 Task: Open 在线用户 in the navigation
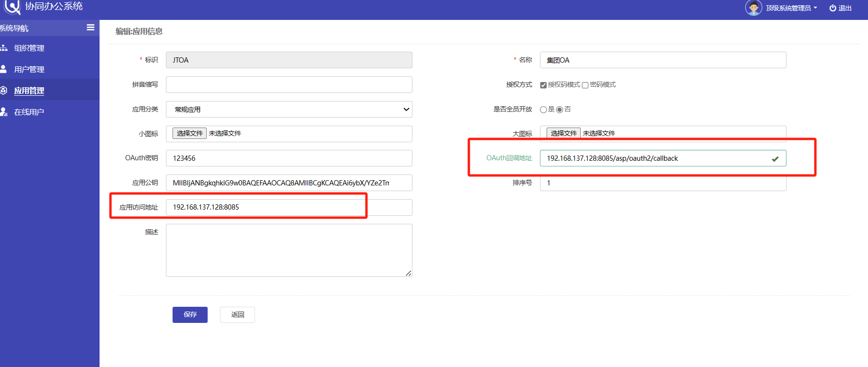pyautogui.click(x=29, y=112)
